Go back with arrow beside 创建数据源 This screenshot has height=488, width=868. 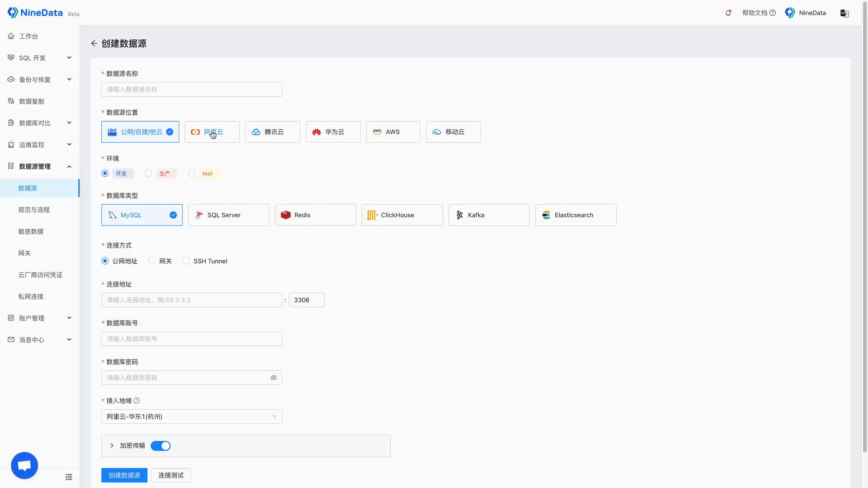tap(94, 43)
